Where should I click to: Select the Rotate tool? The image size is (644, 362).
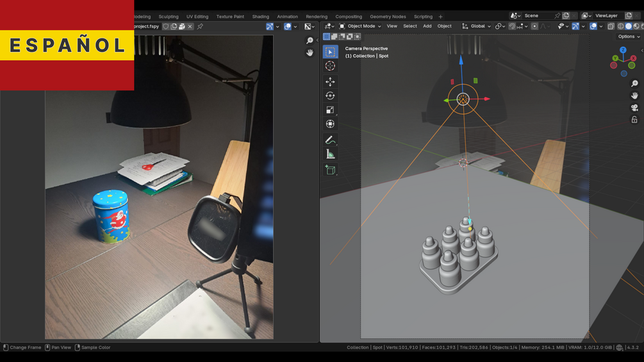click(330, 95)
